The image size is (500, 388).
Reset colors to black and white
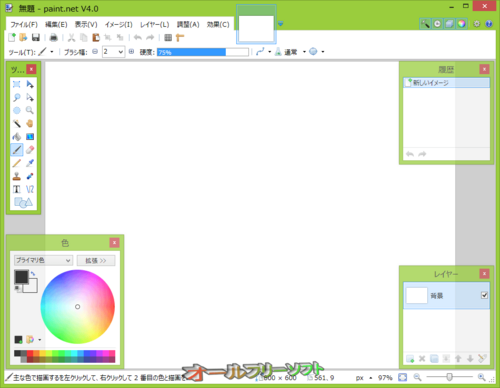click(x=17, y=288)
